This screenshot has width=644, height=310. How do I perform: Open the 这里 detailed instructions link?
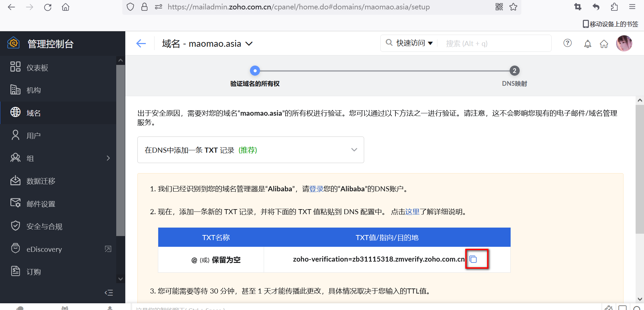click(413, 212)
